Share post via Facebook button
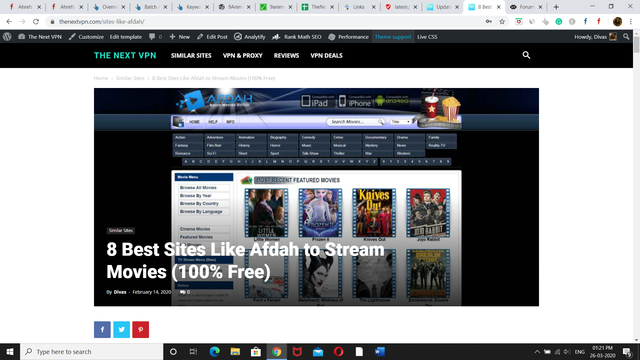 tap(102, 329)
